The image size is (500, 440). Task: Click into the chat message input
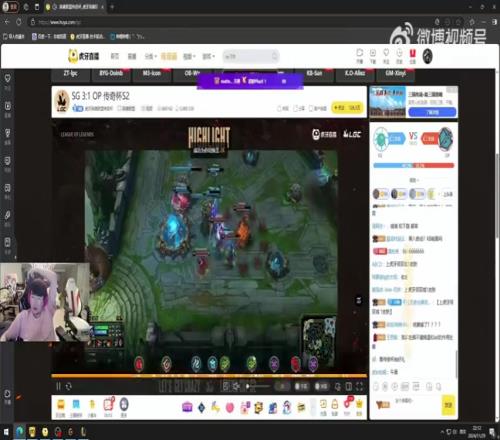click(415, 405)
